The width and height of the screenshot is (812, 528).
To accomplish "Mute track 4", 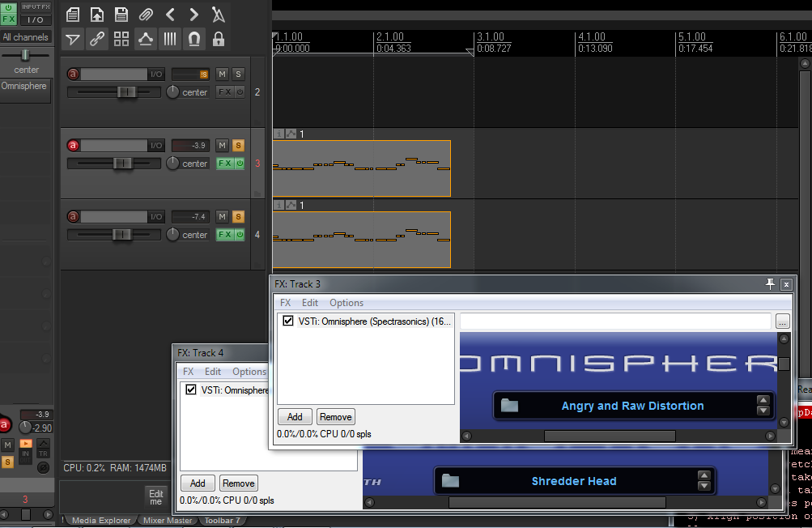I will [x=222, y=216].
